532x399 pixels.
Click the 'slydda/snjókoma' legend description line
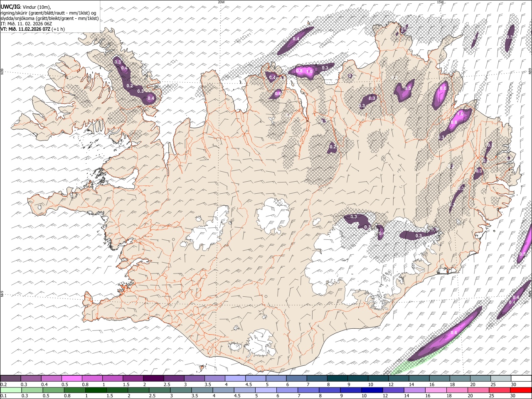(x=49, y=18)
